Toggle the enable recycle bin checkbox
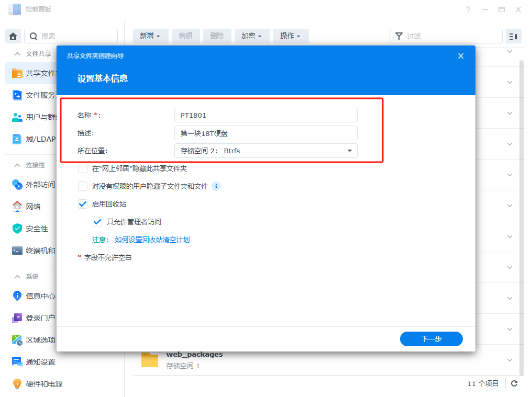Image resolution: width=532 pixels, height=397 pixels. click(83, 204)
